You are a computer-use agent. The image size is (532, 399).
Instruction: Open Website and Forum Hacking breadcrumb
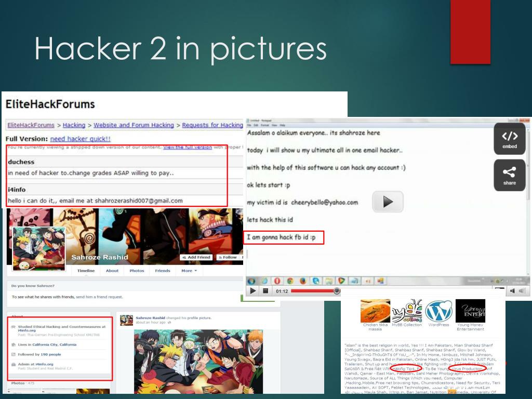coord(134,125)
